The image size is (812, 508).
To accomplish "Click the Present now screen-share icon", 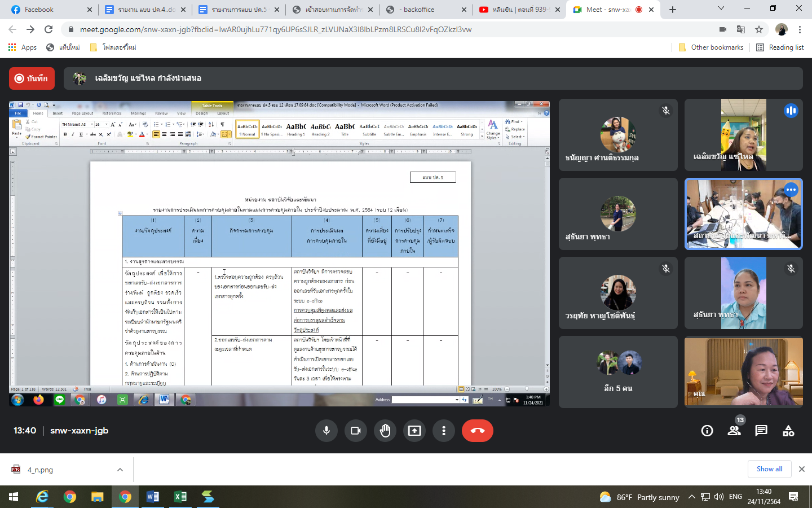I will pos(414,431).
